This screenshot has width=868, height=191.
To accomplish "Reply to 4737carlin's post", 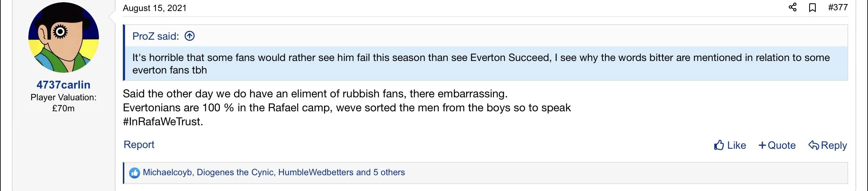I will (828, 145).
